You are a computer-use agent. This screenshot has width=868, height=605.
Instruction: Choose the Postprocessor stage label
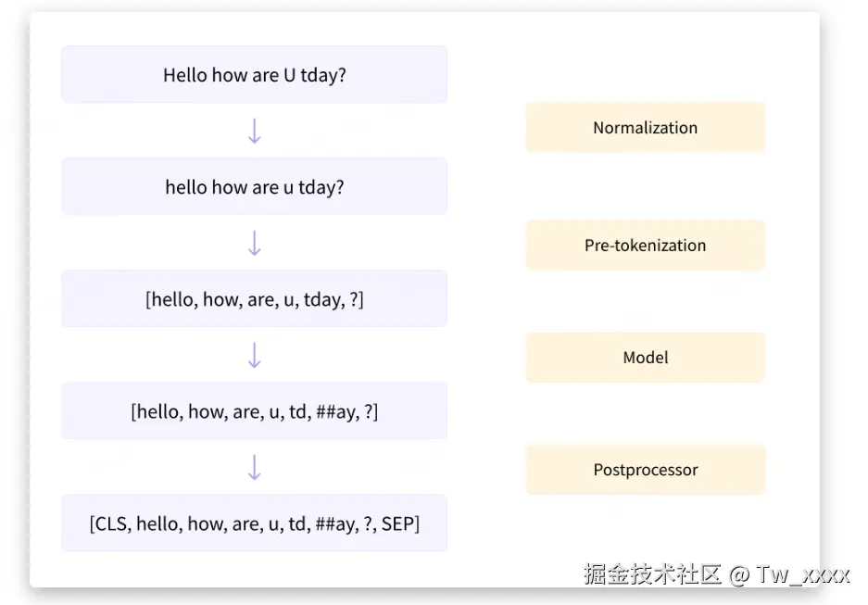pos(645,470)
